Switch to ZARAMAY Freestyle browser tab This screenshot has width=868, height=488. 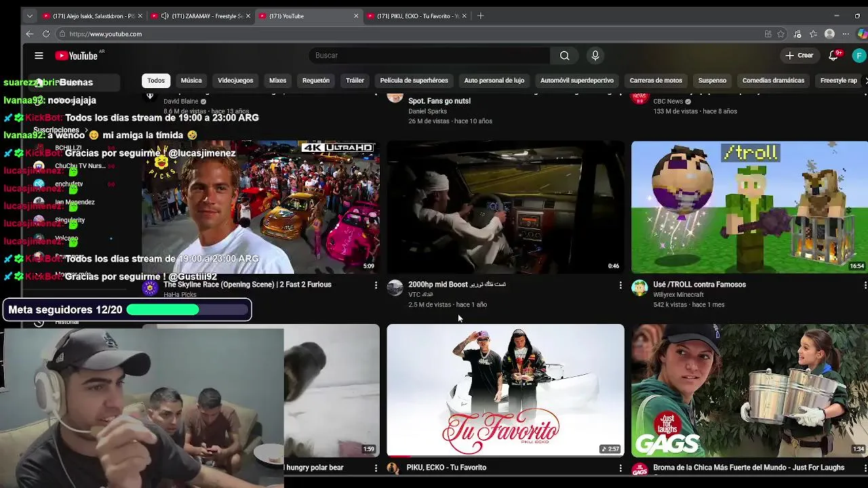[201, 16]
